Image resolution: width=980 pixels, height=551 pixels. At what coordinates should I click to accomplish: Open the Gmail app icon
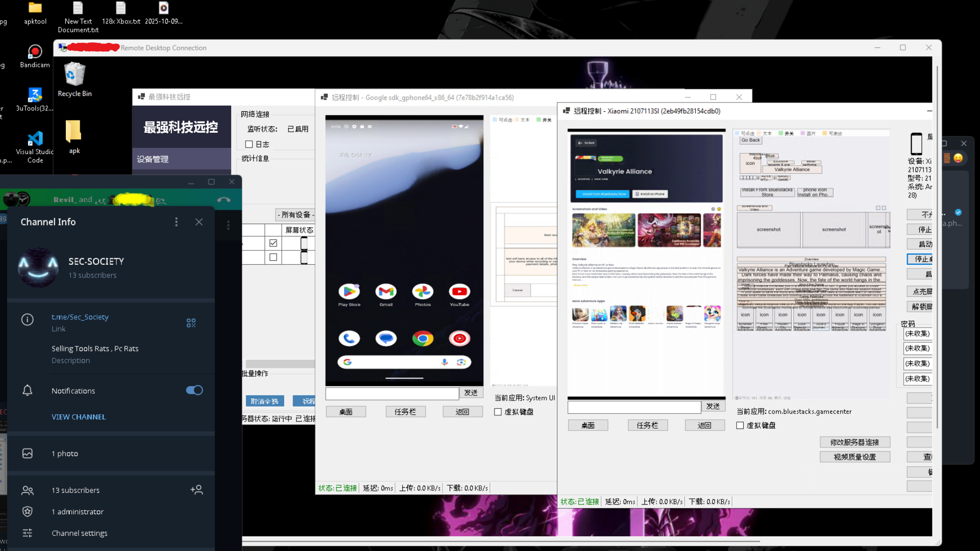coord(386,292)
